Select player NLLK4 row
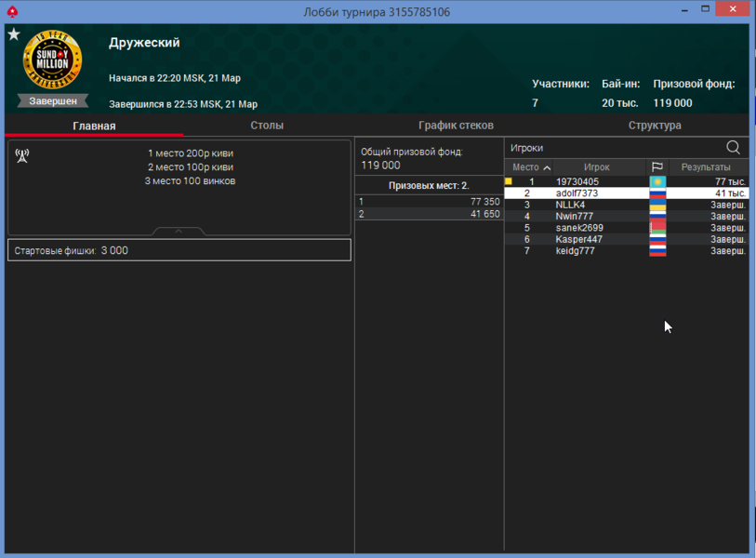756x558 pixels. [570, 205]
